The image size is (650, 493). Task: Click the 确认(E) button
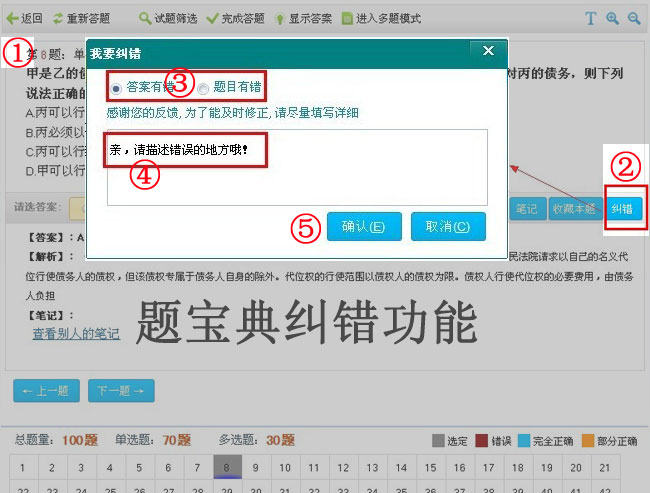coord(364,226)
